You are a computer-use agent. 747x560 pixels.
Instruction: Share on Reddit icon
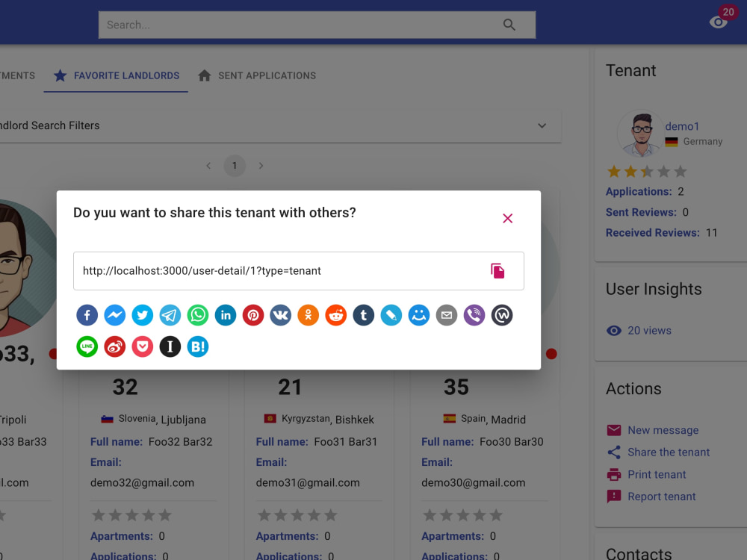pos(336,315)
